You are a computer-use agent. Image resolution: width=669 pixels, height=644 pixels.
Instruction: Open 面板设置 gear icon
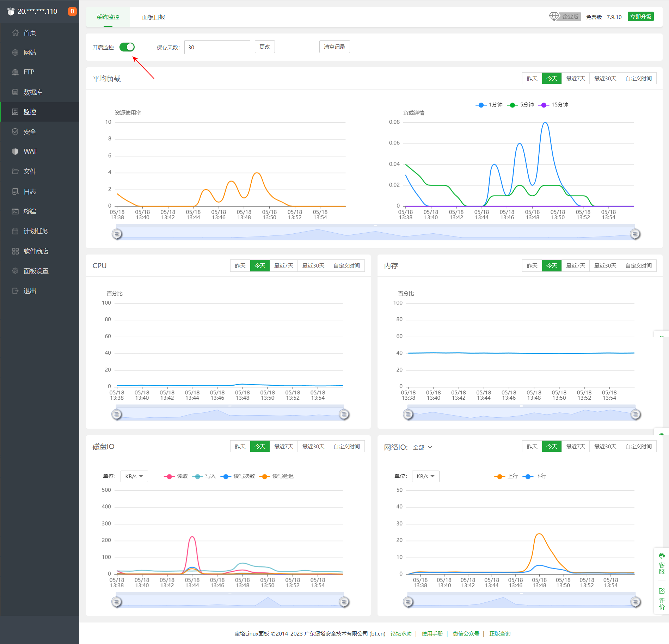coord(15,271)
